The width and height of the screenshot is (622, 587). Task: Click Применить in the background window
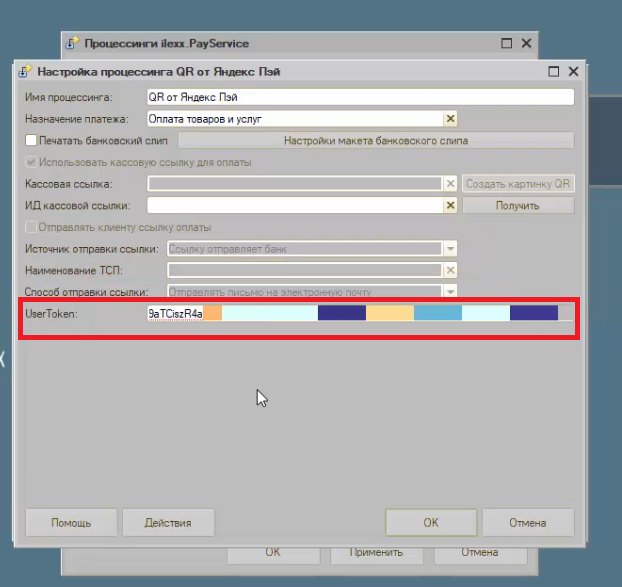coord(376,554)
